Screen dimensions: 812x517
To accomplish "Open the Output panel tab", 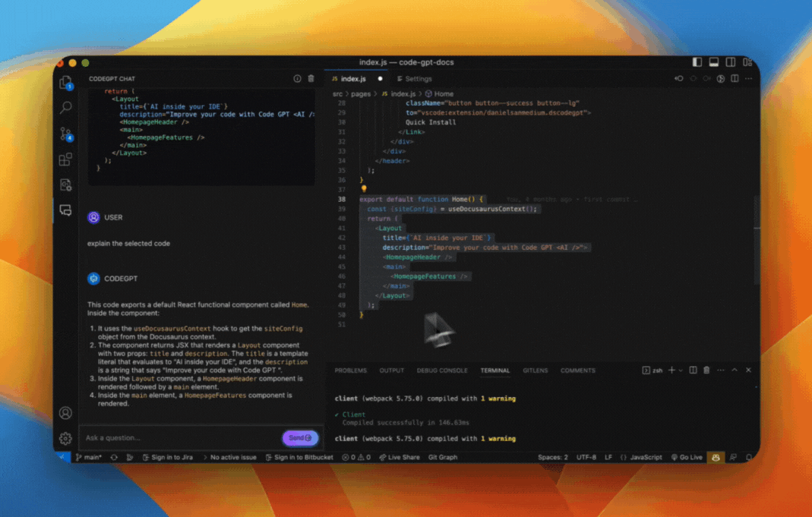I will [x=391, y=370].
